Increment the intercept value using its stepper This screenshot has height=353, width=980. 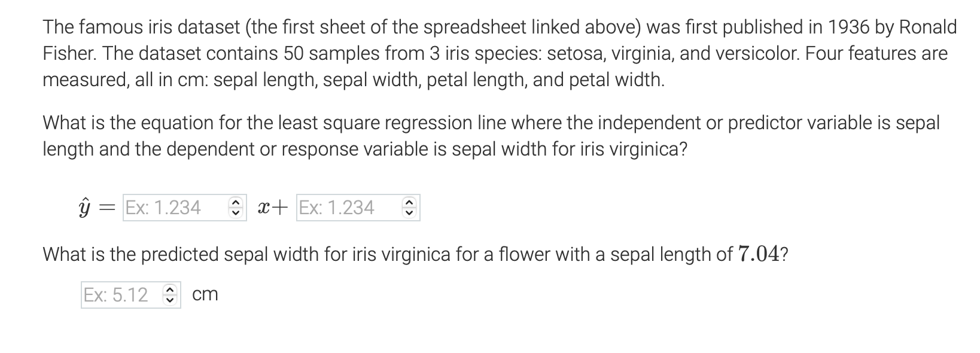point(409,203)
